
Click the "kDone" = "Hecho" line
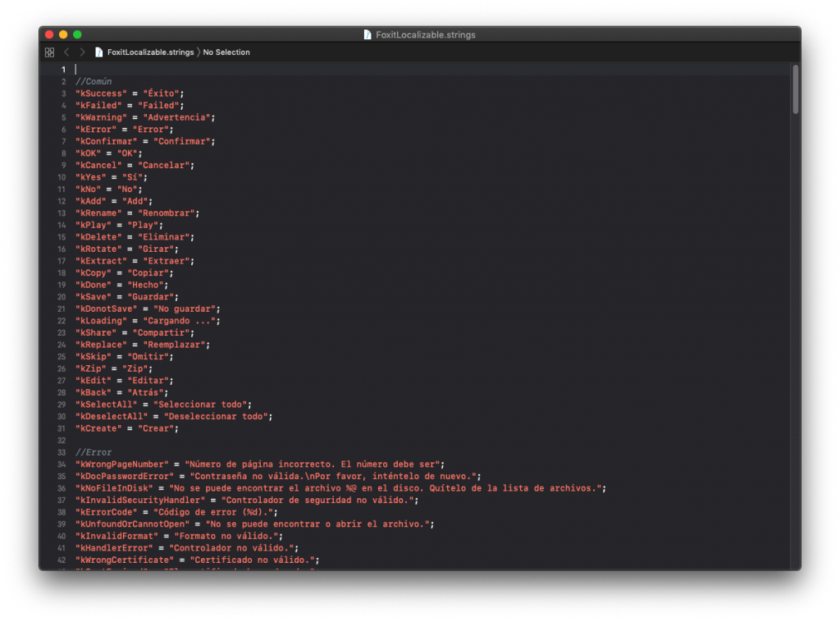point(122,285)
